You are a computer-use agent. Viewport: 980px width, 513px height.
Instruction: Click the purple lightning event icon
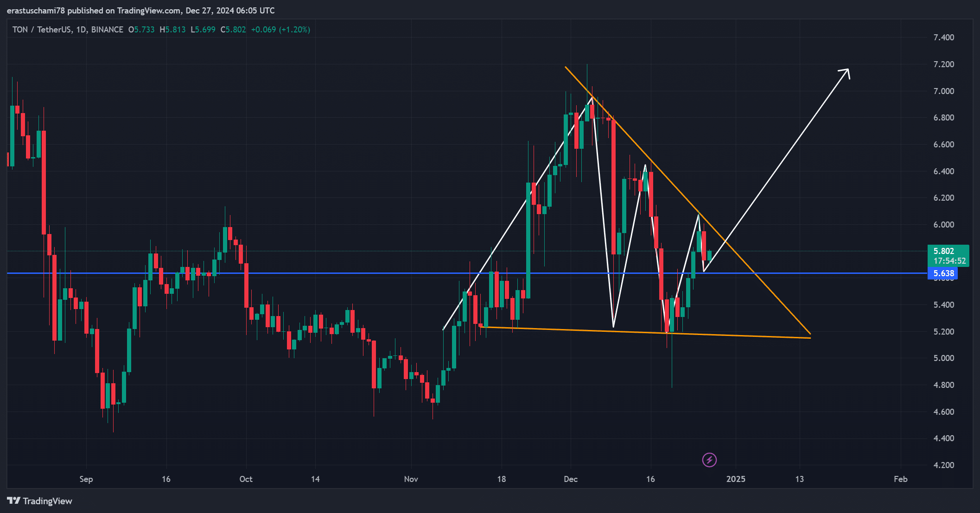pyautogui.click(x=709, y=460)
